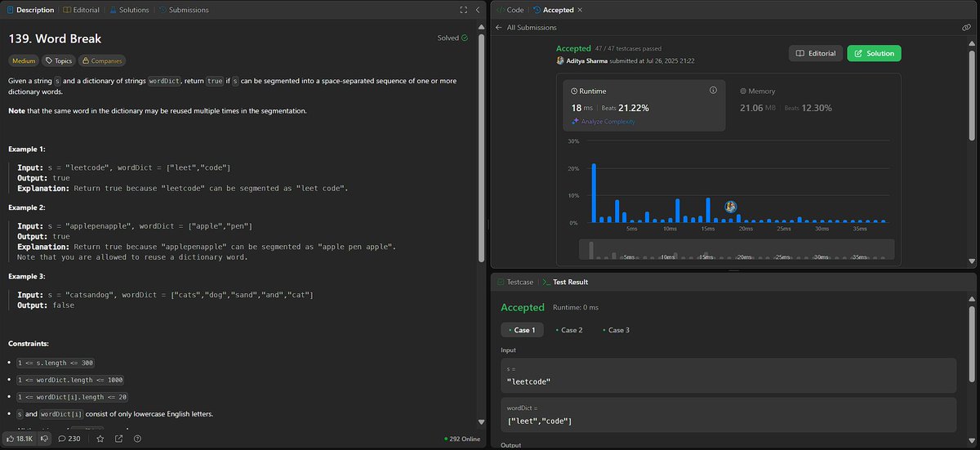The width and height of the screenshot is (980, 450).
Task: Click the 21.06 MB memory value
Action: click(757, 108)
